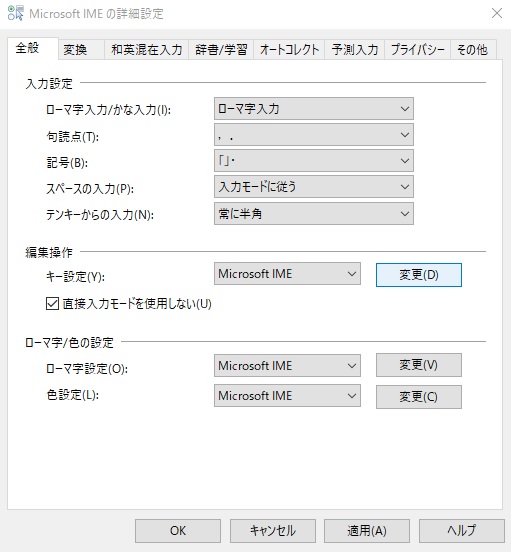Open the 色設定 dropdown
This screenshot has width=511, height=552.
tap(287, 396)
